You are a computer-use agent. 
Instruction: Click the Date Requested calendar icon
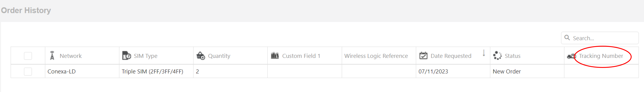coord(423,56)
